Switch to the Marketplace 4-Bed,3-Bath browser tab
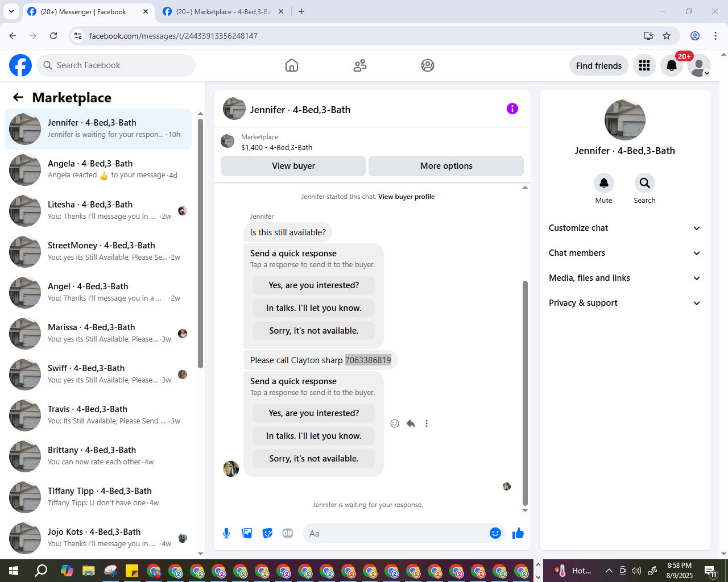Screen dimensions: 728x582 (223, 11)
